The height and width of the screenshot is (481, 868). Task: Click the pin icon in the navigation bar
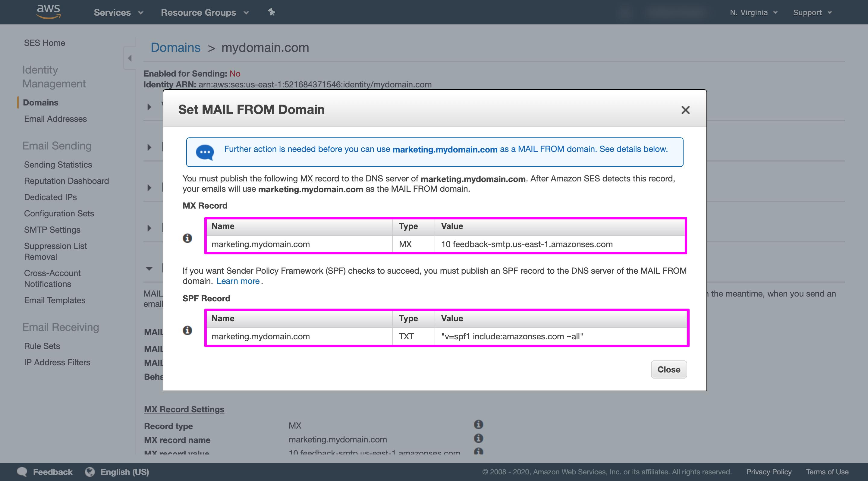(x=271, y=12)
